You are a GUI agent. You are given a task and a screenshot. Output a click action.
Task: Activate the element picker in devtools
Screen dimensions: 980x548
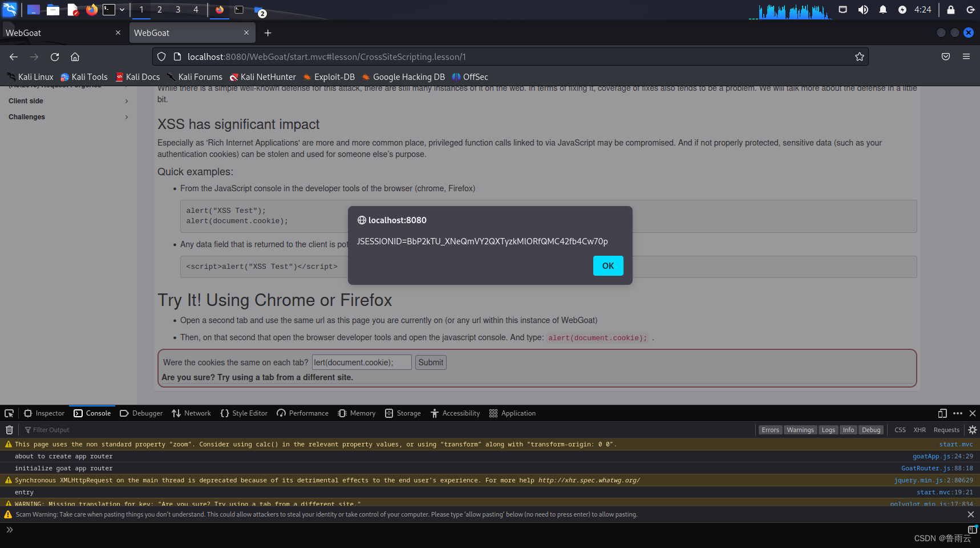[9, 413]
